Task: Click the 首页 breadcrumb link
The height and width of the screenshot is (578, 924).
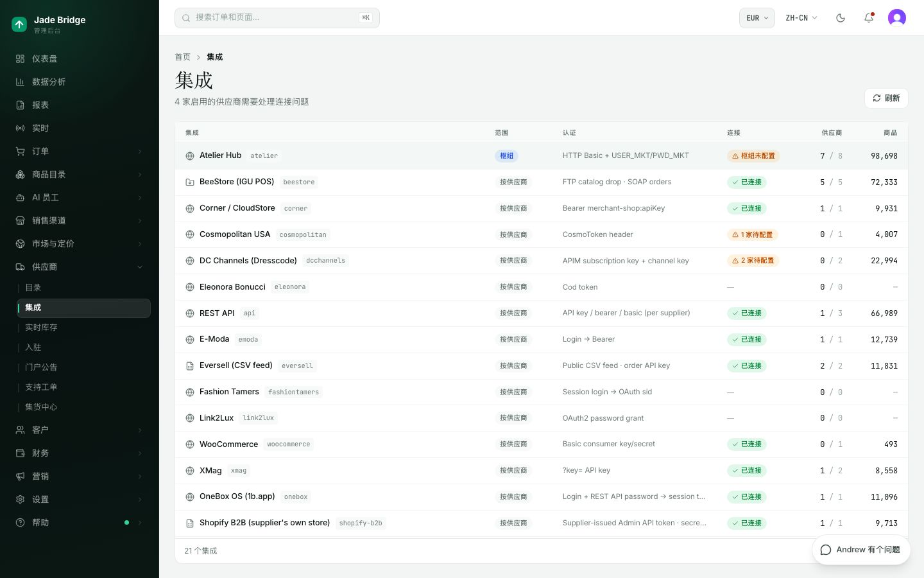Action: click(183, 57)
